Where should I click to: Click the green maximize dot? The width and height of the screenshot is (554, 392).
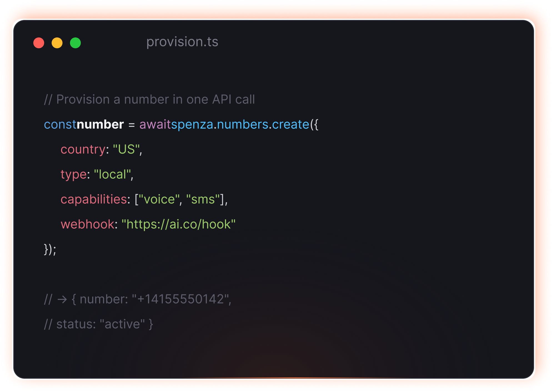point(75,43)
